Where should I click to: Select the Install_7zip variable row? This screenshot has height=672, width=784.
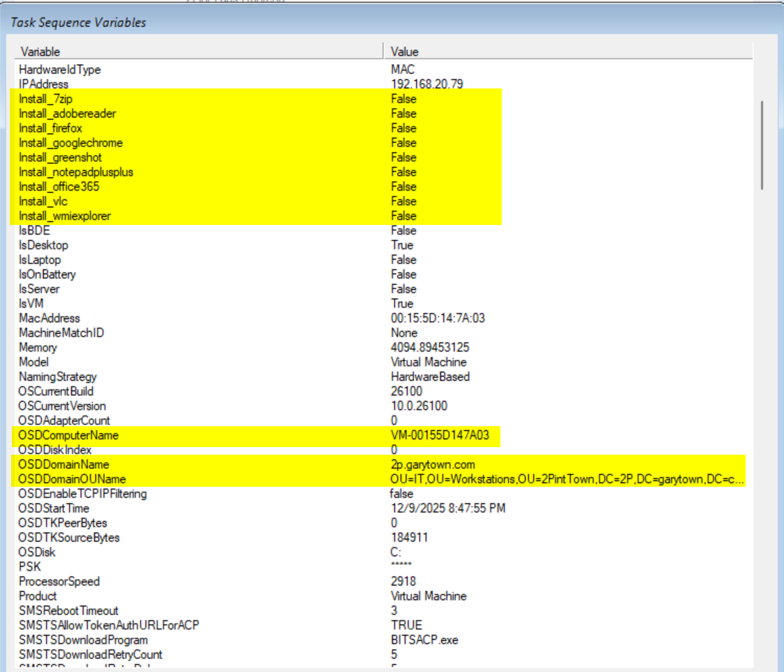(x=45, y=99)
